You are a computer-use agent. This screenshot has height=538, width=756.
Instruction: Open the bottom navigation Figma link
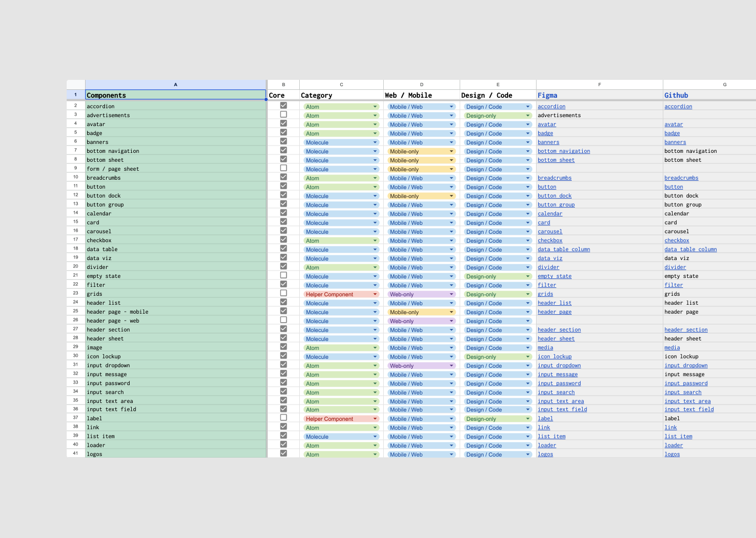pos(563,151)
